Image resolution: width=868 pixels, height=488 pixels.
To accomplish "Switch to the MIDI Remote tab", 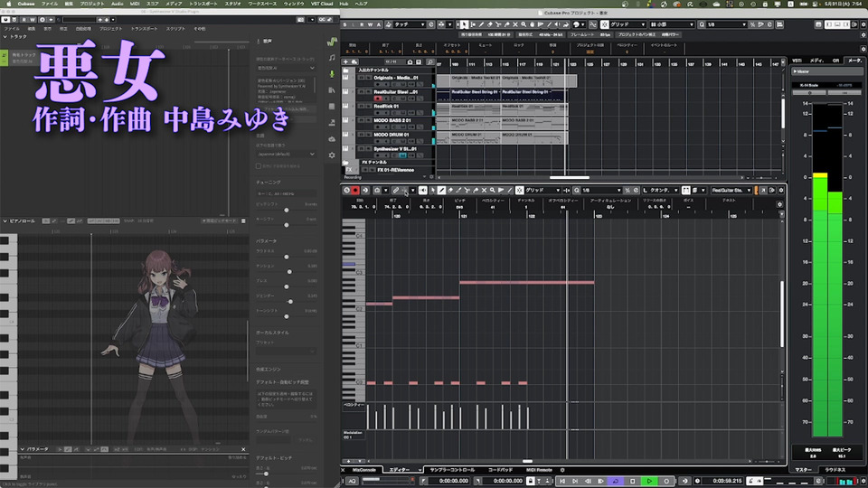I will [539, 470].
